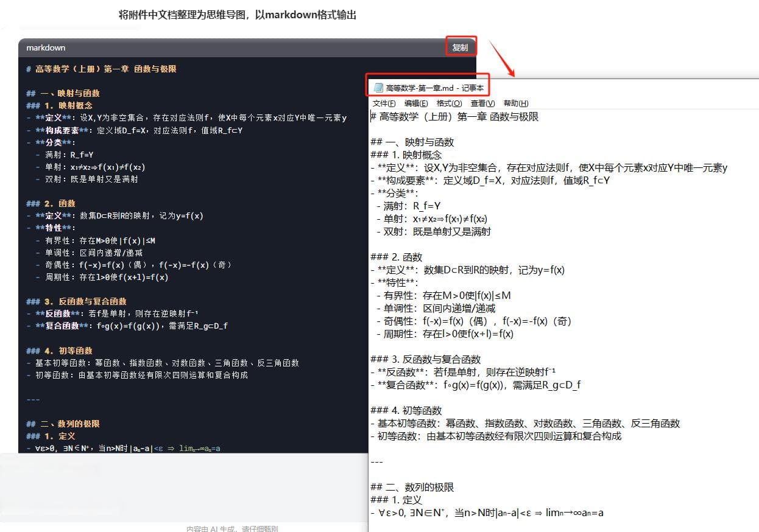
Task: Click the 1. 映射概念 line in Notepad
Action: pyautogui.click(x=406, y=155)
